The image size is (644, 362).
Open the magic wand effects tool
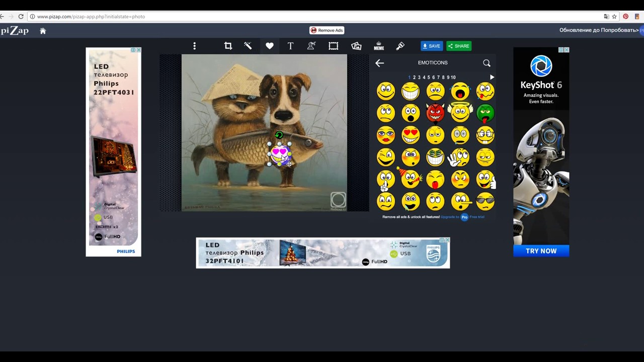coord(248,46)
